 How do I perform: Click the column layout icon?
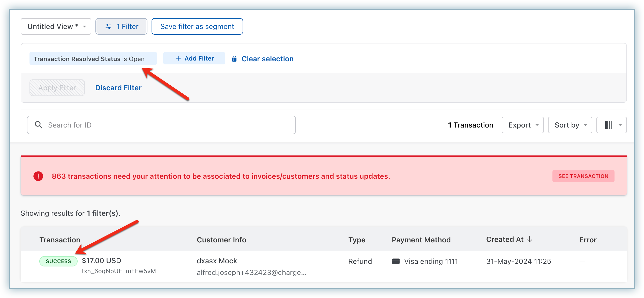(608, 125)
